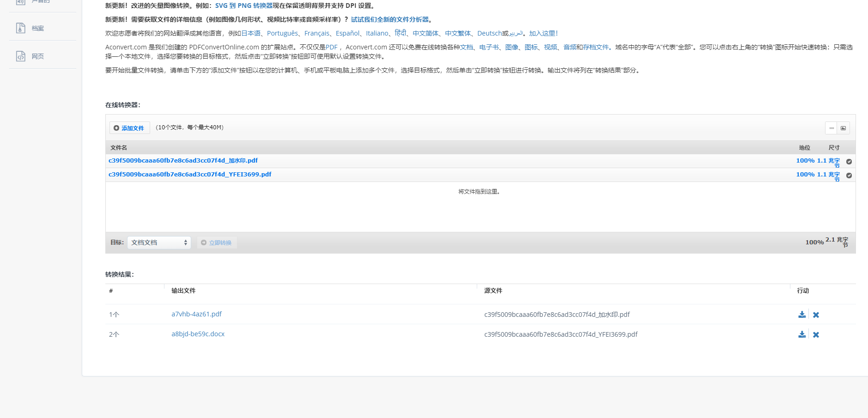This screenshot has width=868, height=418.
Task: Download a7vhb-4az61.pdf via its download icon
Action: [802, 315]
